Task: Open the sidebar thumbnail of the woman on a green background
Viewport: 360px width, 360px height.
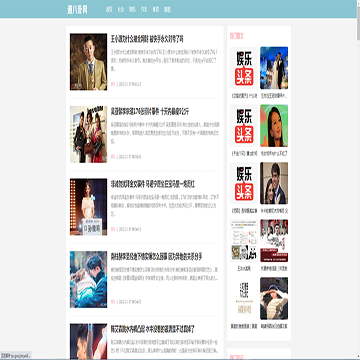Action: click(274, 126)
